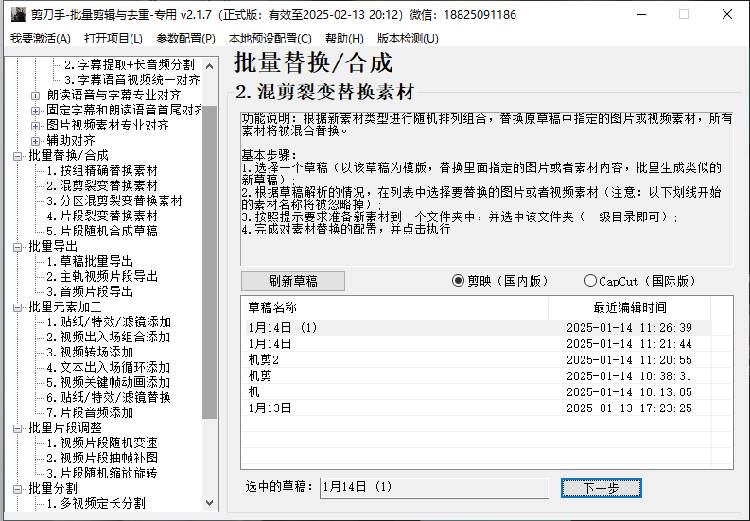Open 1.草稿批量导出 in the tree

pos(96,262)
